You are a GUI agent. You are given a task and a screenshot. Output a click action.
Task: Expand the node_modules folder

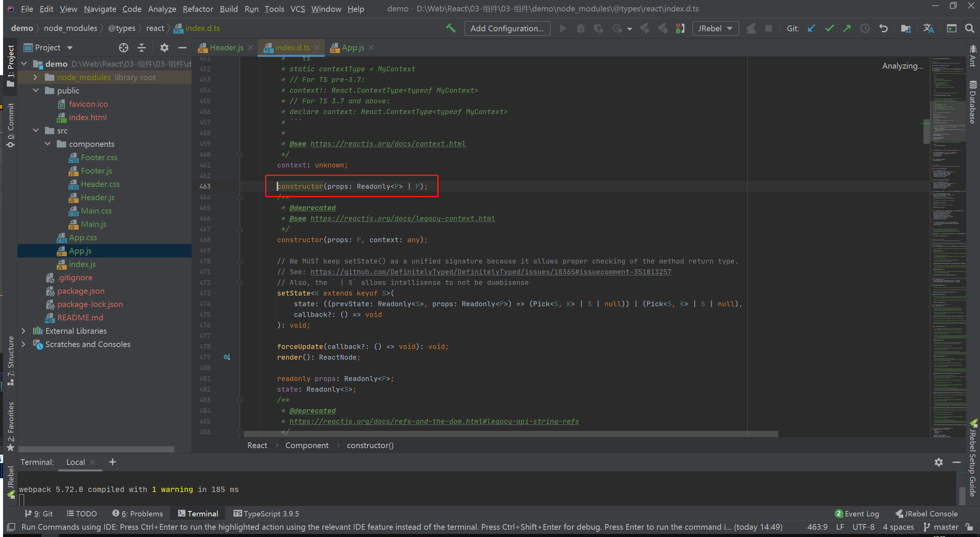tap(35, 77)
